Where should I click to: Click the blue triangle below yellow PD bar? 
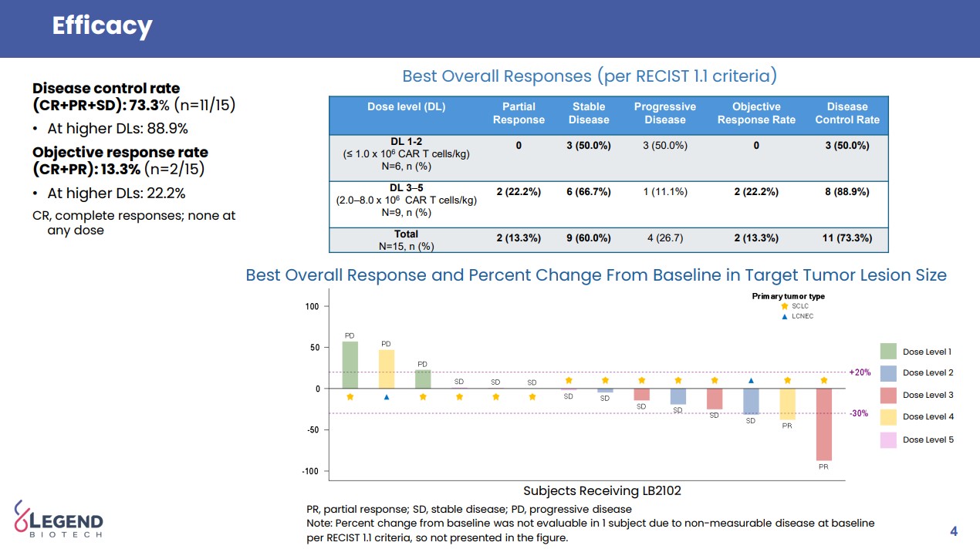click(387, 397)
